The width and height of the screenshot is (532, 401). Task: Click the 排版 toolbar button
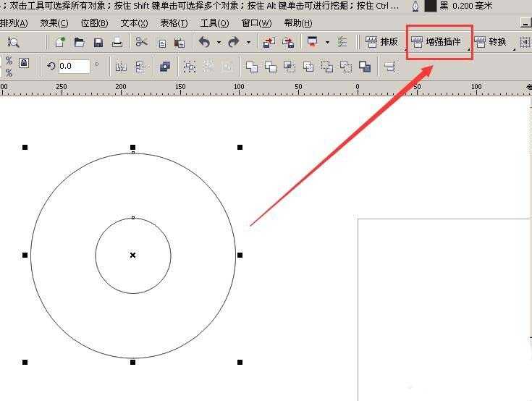pyautogui.click(x=382, y=42)
